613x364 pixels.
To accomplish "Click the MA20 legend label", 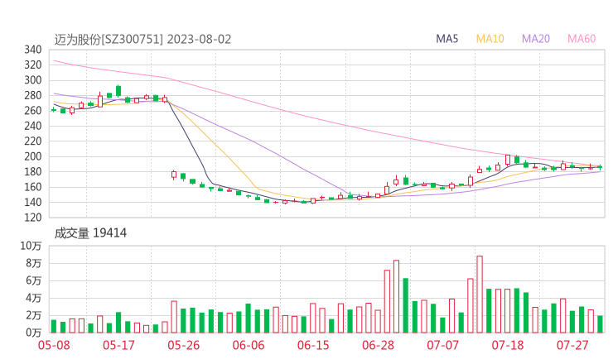I will 536,39.
